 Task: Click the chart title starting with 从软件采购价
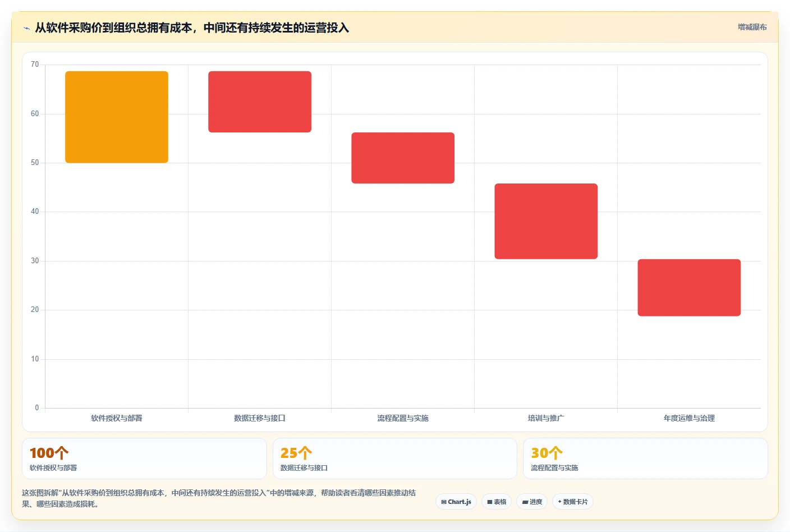192,28
